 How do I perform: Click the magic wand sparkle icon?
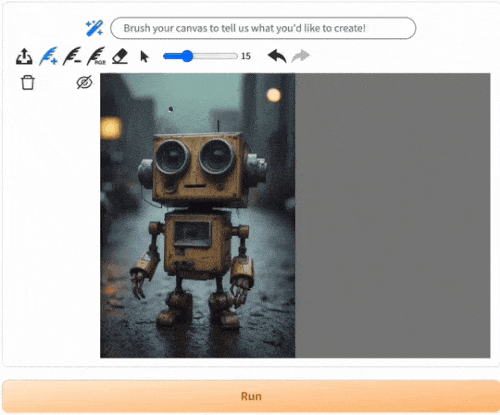click(94, 28)
